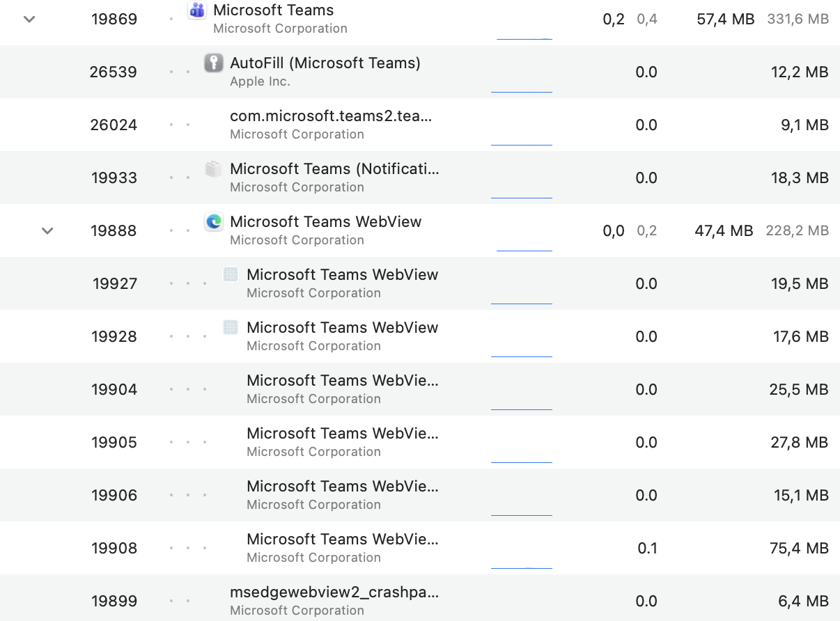Select Microsoft Teams WebView parent process name

tap(326, 222)
